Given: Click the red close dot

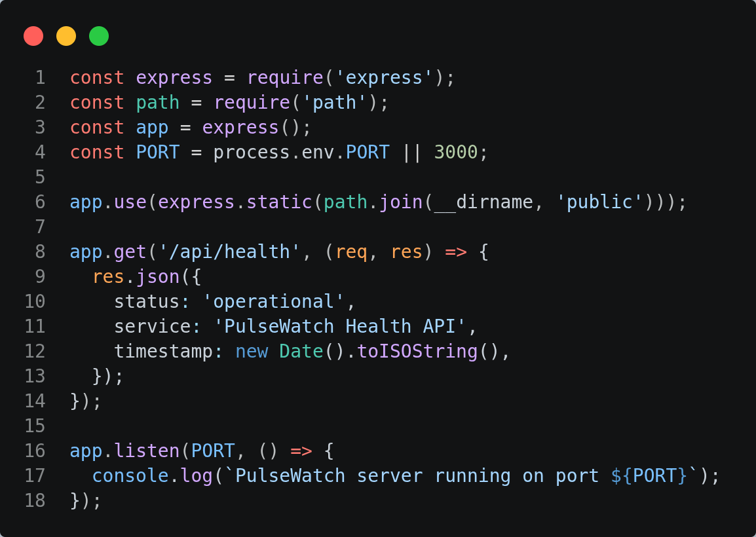Looking at the screenshot, I should (x=33, y=36).
